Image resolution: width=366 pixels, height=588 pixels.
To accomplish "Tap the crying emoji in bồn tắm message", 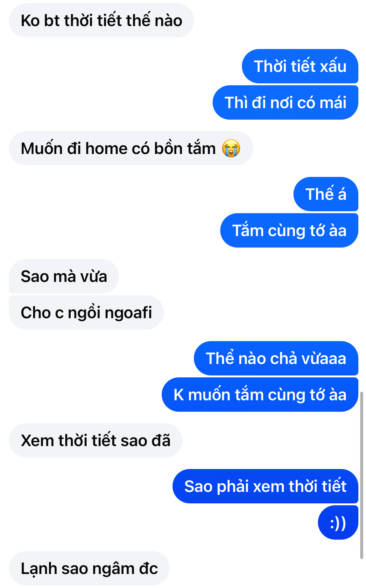I will pos(231,148).
